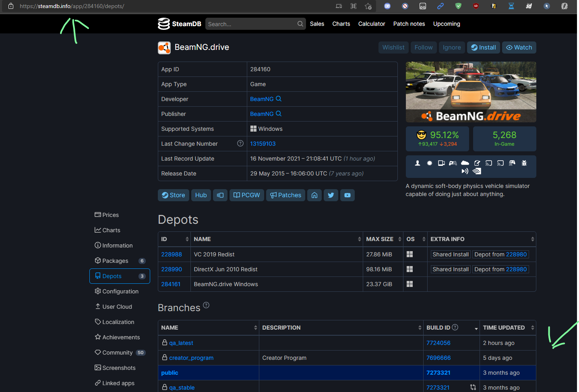579x392 pixels.
Task: Sort Branches table by BUILD ID sort arrow
Action: [x=476, y=329]
